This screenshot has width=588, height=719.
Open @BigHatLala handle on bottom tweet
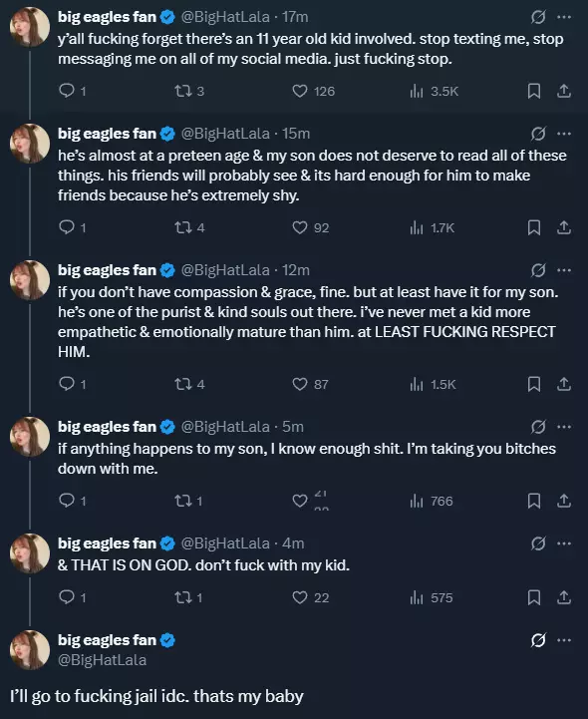click(103, 660)
